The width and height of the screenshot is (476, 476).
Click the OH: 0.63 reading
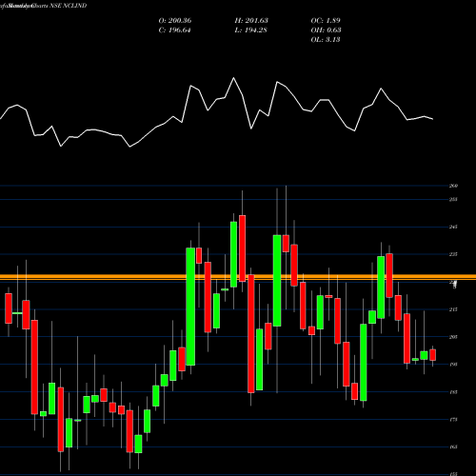coord(326,30)
